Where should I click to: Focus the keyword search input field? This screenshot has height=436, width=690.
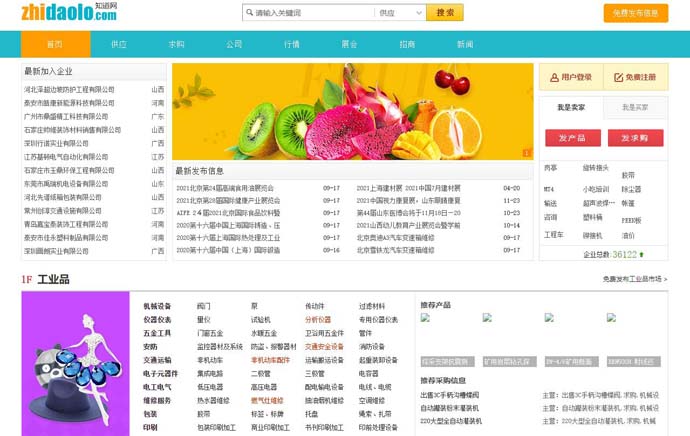(312, 13)
